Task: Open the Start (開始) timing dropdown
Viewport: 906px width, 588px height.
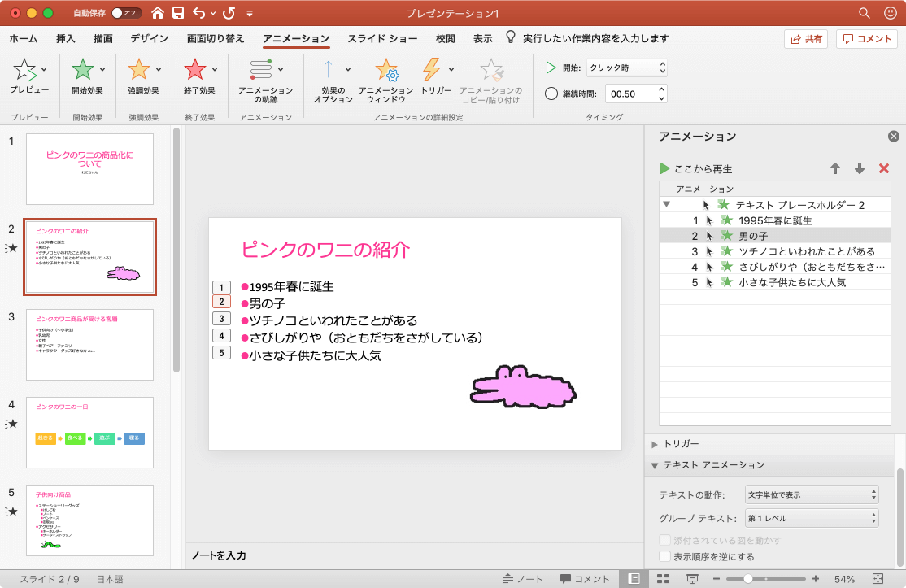Action: coord(626,68)
